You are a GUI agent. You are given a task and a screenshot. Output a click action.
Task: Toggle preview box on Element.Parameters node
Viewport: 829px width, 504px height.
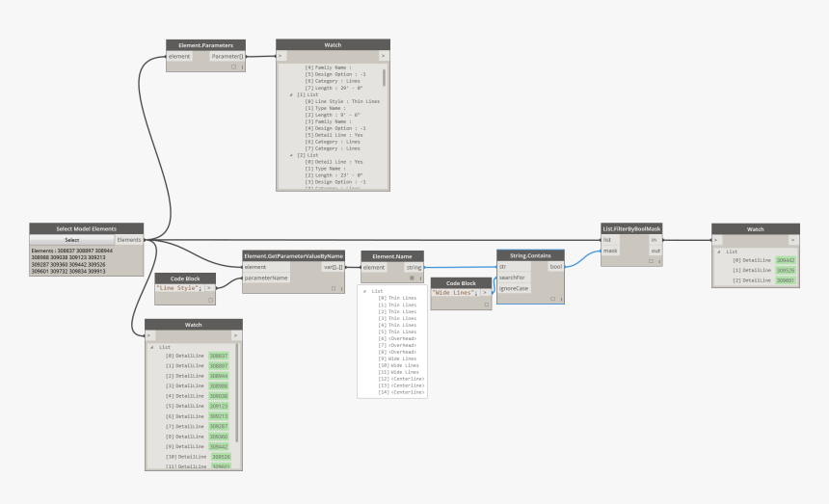click(232, 67)
